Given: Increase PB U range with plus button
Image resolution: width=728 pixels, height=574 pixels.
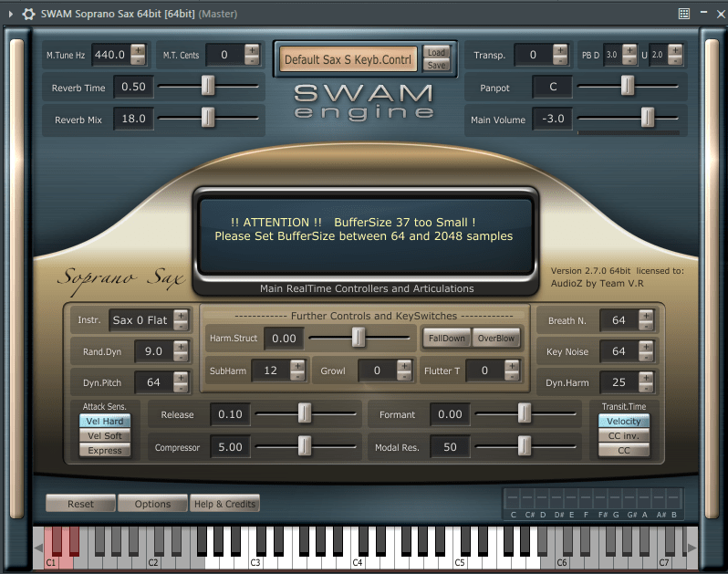Looking at the screenshot, I should [675, 49].
